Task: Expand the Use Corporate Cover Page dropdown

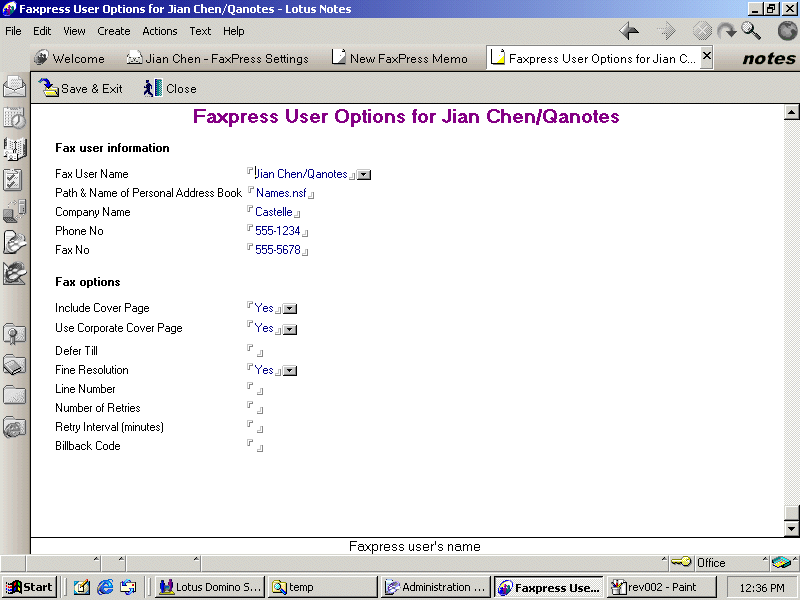Action: tap(290, 329)
